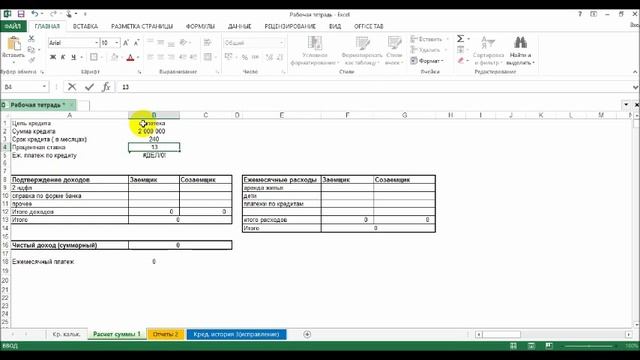Viewport: 640px width, 360px height.
Task: Switch to page layout view in status bar
Action: tap(531, 346)
